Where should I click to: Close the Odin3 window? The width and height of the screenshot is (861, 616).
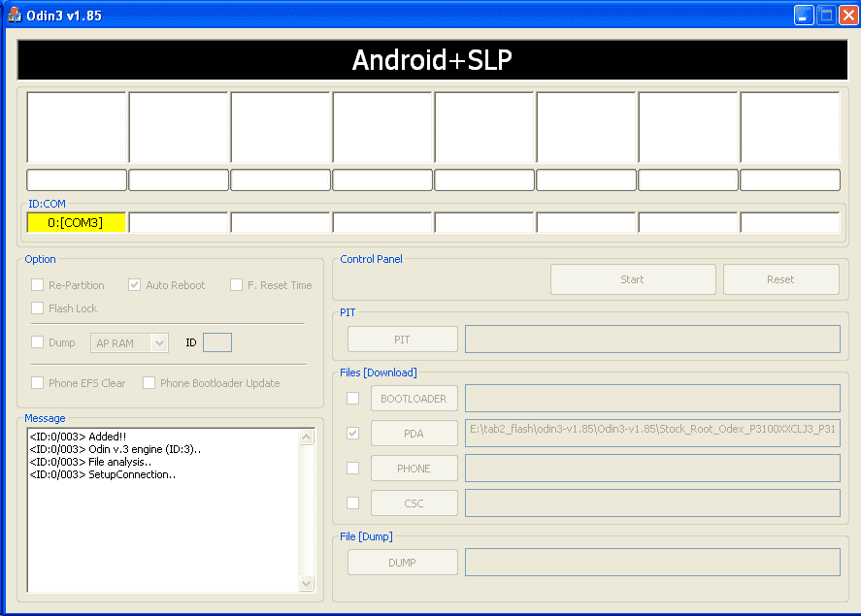pyautogui.click(x=849, y=16)
